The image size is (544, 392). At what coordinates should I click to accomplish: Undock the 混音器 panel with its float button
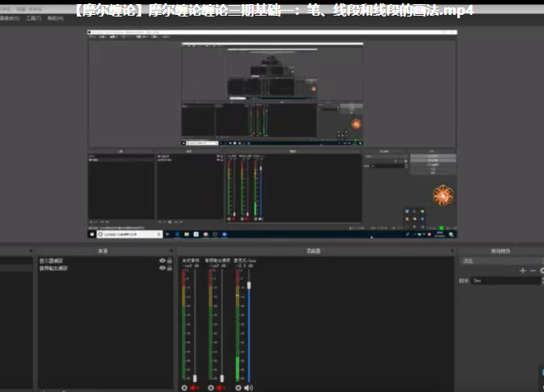[452, 250]
